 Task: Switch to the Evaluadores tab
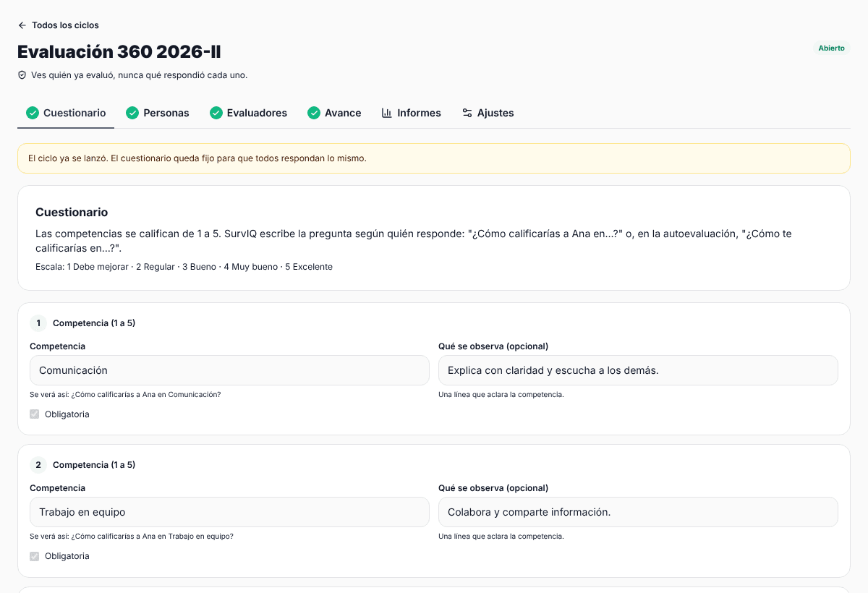(248, 113)
